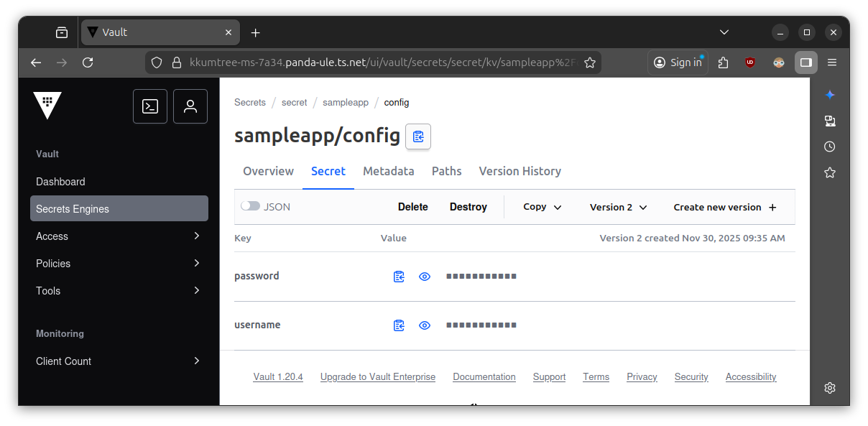Expand the Policies sidebar menu

pos(119,263)
